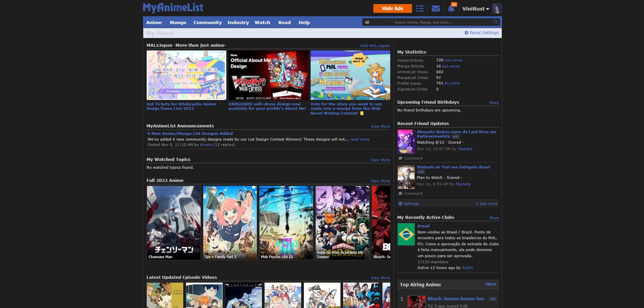644x308 pixels.
Task: Open the Industry menu
Action: (238, 22)
